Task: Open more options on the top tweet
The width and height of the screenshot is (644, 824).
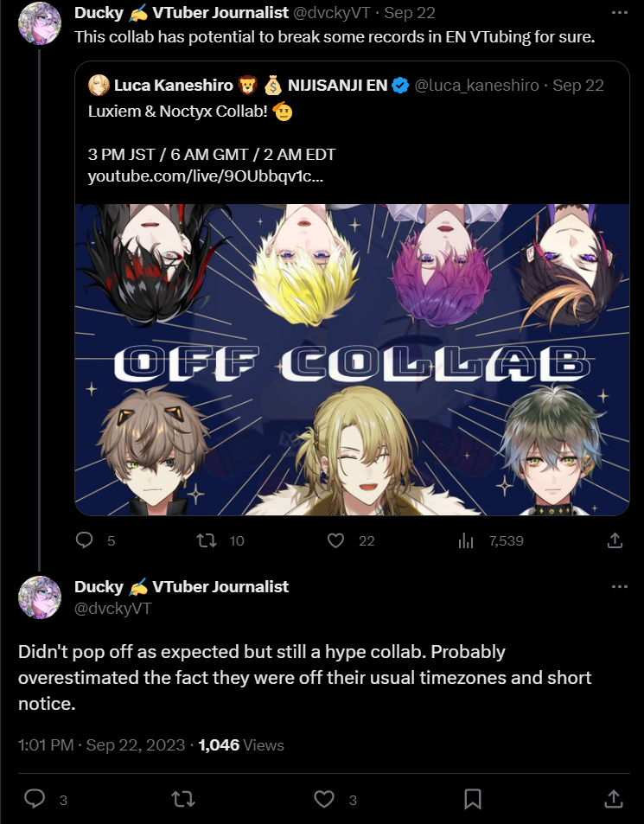Action: click(620, 13)
